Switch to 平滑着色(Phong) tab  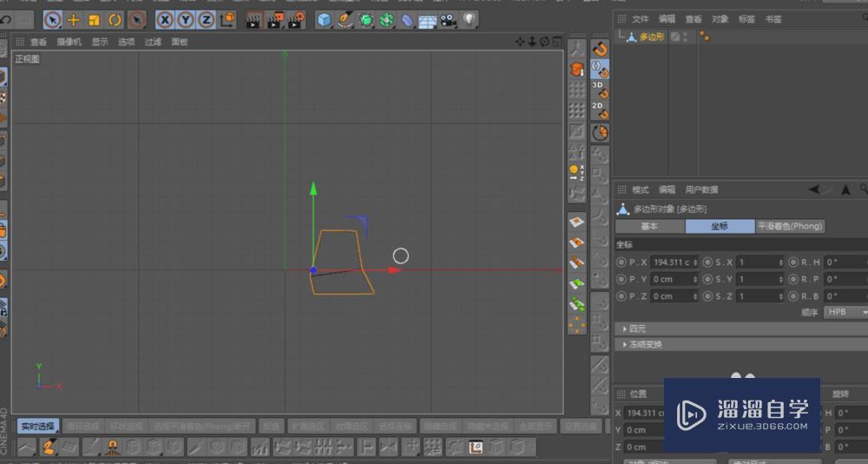[x=790, y=226]
